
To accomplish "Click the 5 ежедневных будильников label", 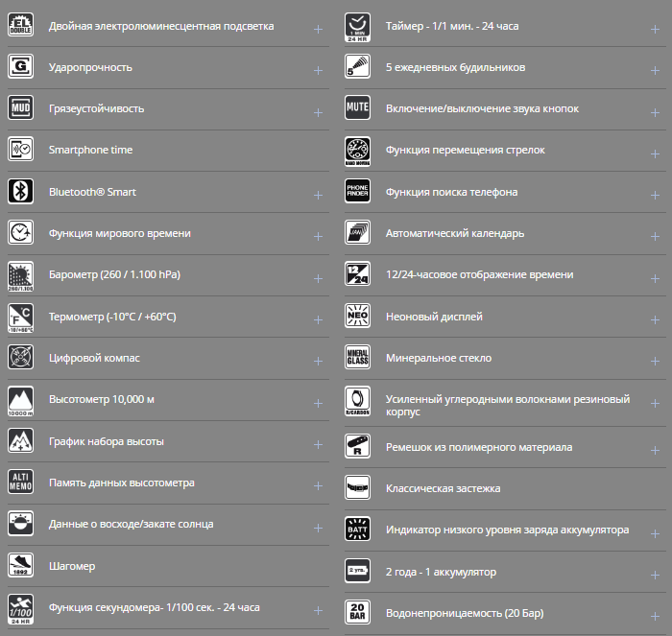I will pos(455,67).
